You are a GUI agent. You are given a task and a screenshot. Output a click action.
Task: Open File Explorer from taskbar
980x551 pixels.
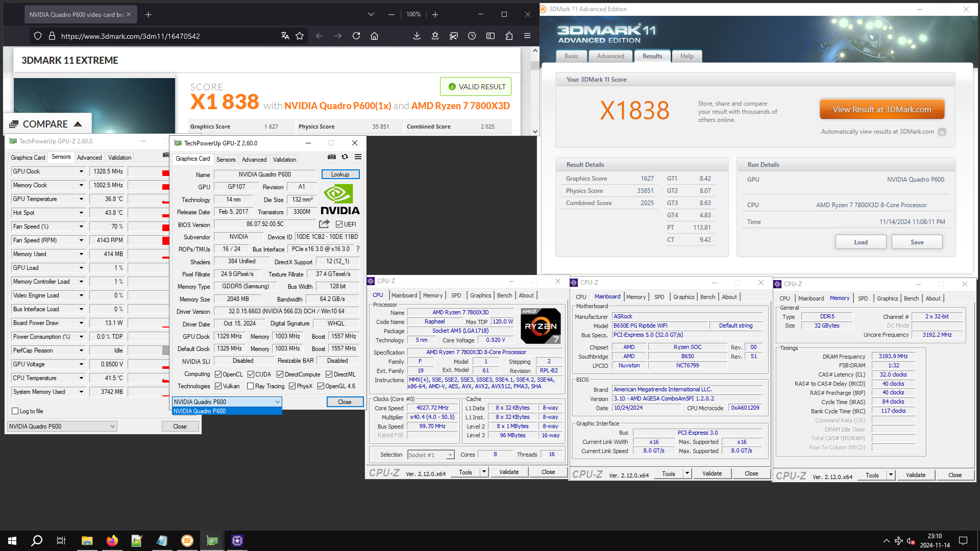(x=87, y=541)
